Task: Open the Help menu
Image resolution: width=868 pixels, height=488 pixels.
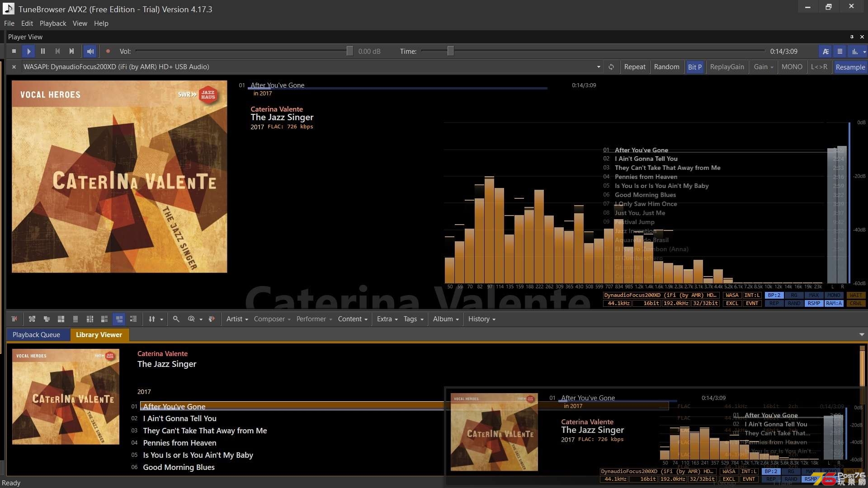Action: point(101,23)
